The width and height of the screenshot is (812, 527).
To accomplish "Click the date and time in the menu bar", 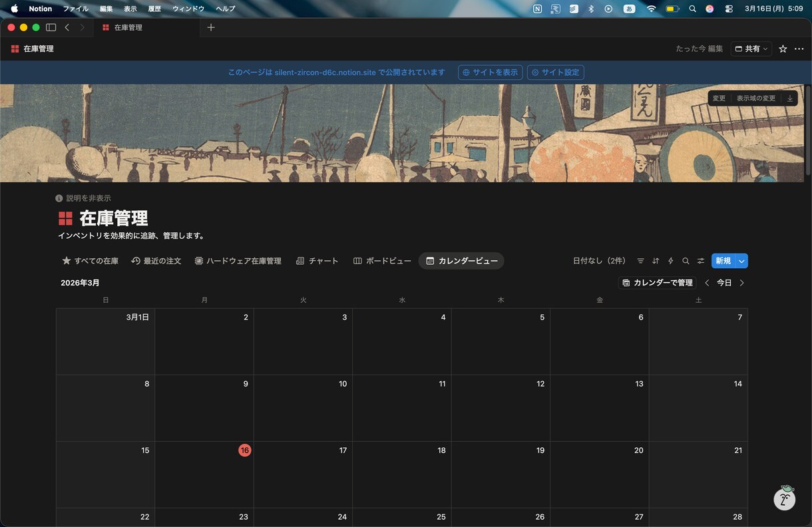I will [x=773, y=9].
